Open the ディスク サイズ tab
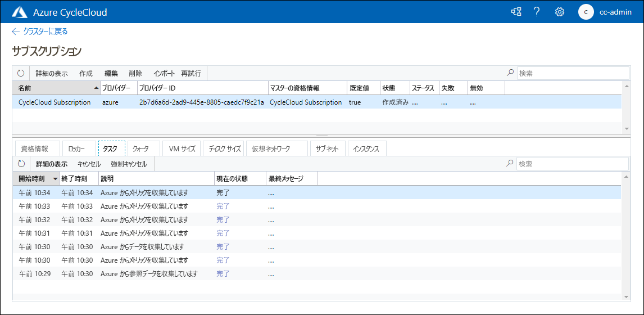Image resolution: width=644 pixels, height=315 pixels. pyautogui.click(x=224, y=149)
